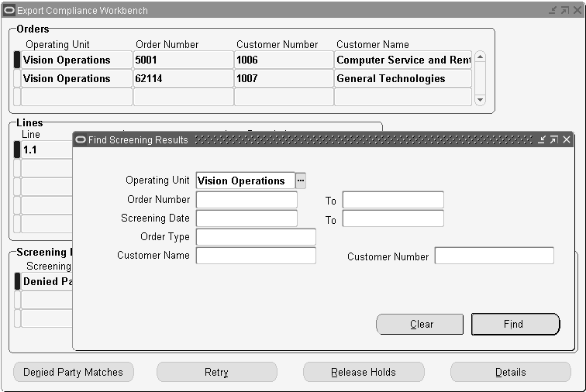
Task: Click record indicator for line 1.1
Action: (x=17, y=150)
